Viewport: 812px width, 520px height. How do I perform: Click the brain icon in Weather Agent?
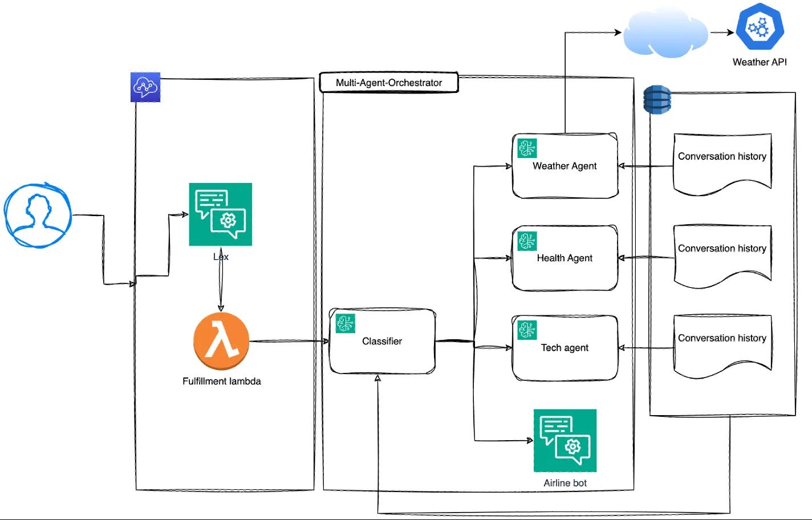tap(527, 148)
